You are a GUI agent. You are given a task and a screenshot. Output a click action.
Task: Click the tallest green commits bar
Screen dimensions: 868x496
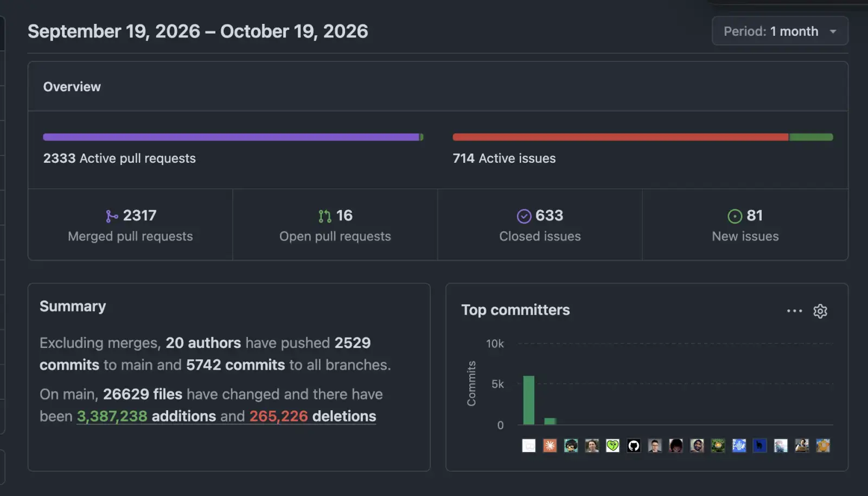point(528,400)
